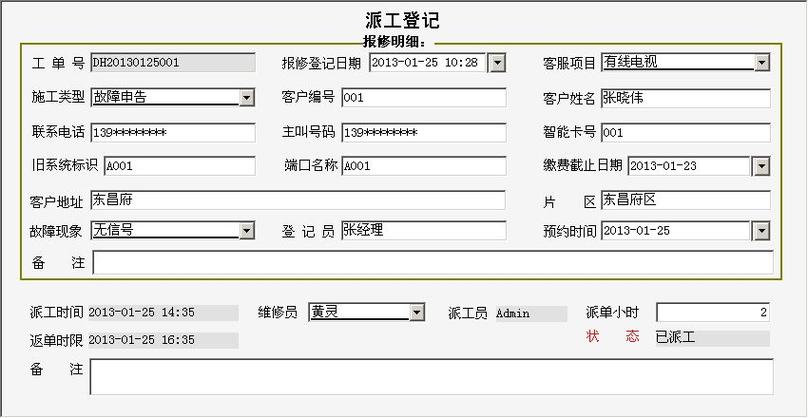Click the 旧系统标识 input field
The image size is (808, 418).
point(180,166)
